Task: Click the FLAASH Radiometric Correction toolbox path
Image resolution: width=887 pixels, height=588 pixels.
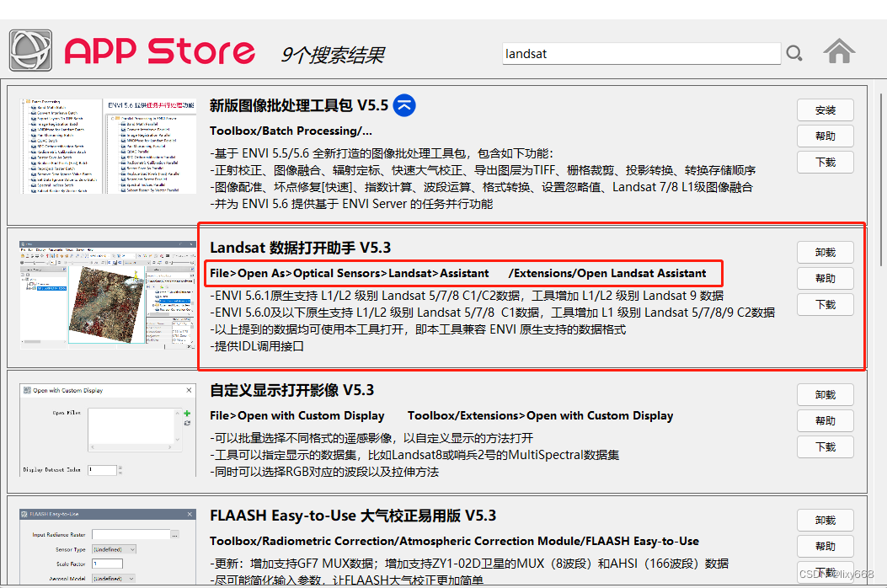Action: tap(454, 542)
